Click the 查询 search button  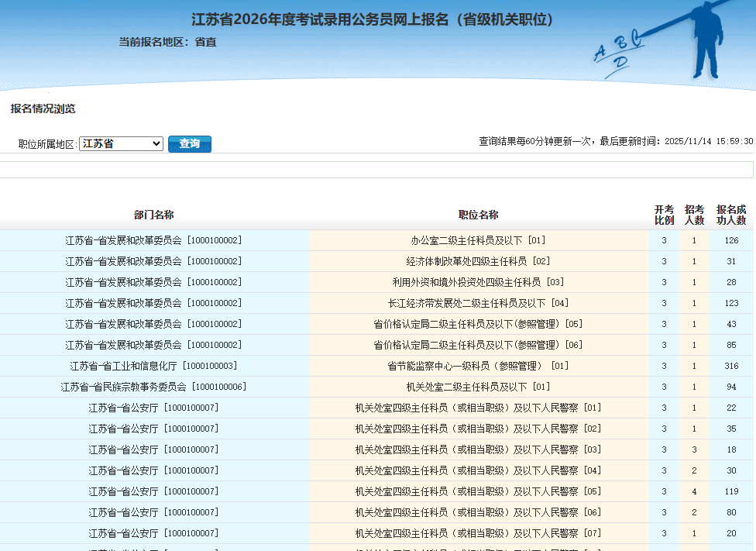click(x=189, y=144)
